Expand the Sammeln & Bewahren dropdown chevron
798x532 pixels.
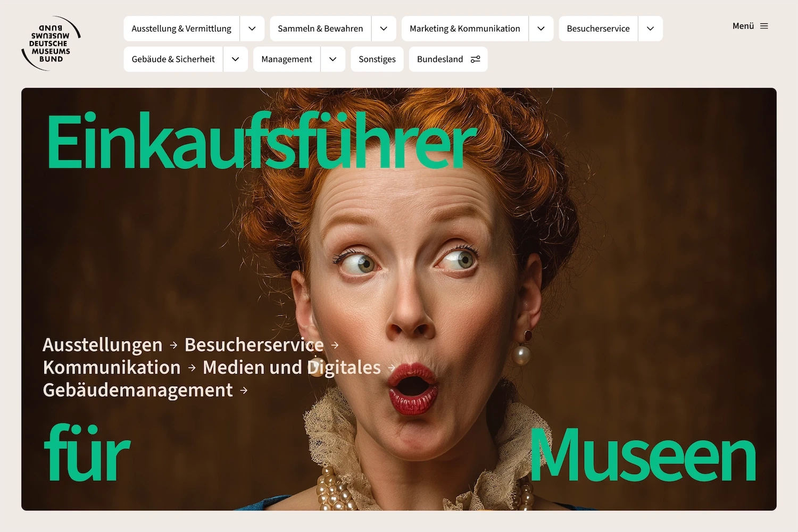384,28
